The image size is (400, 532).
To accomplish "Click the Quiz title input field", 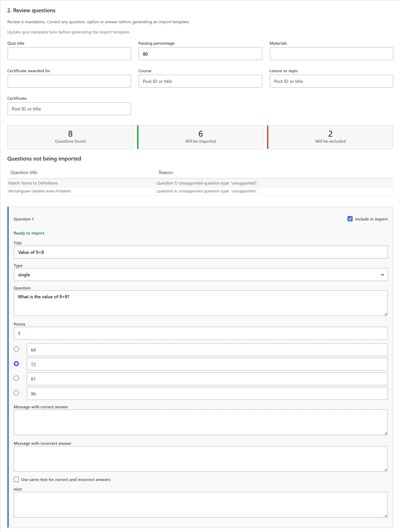I will [69, 53].
